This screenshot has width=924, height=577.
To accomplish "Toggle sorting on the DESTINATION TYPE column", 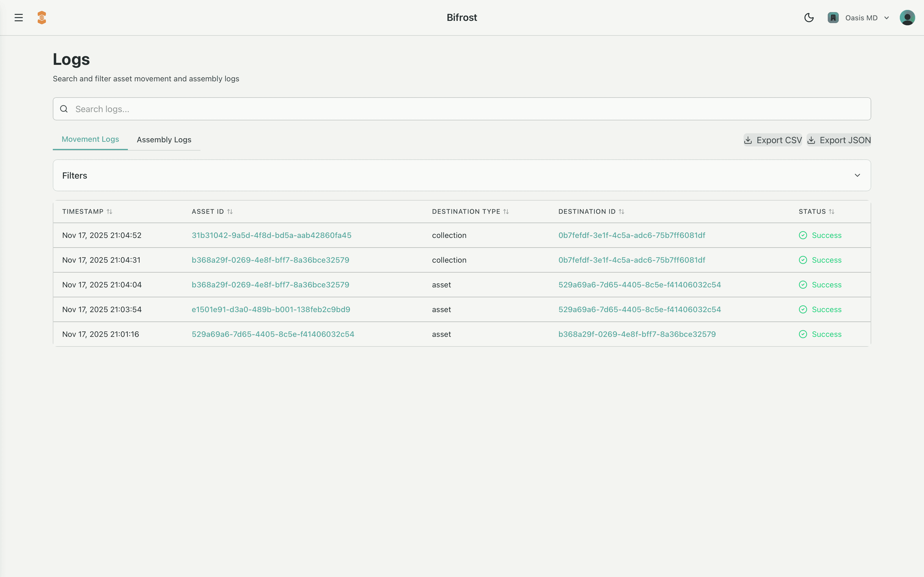I will click(x=507, y=211).
